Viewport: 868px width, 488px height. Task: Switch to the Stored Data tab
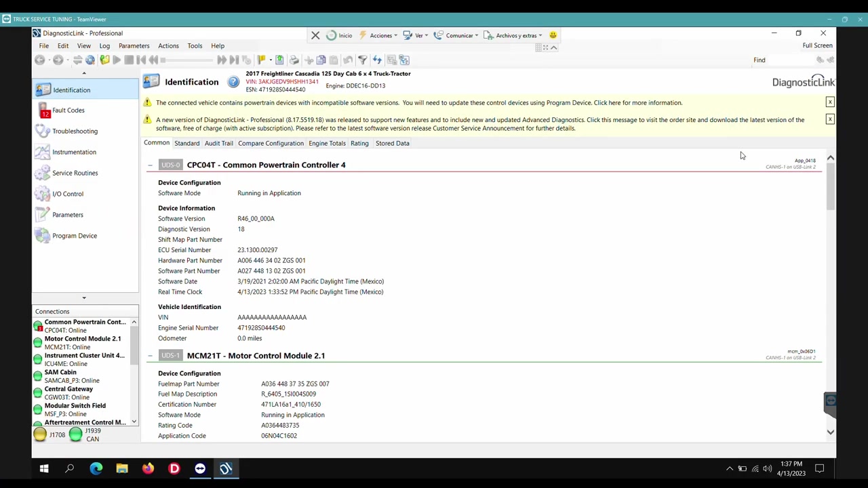392,143
